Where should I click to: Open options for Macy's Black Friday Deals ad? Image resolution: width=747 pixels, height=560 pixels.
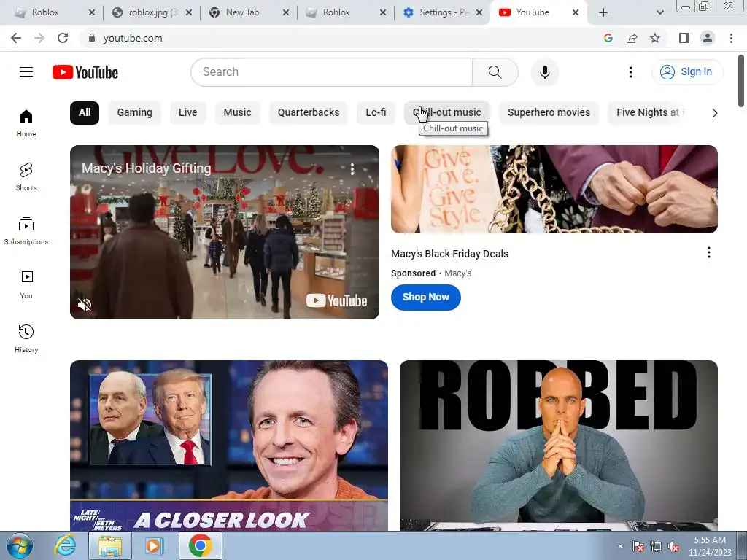(709, 252)
